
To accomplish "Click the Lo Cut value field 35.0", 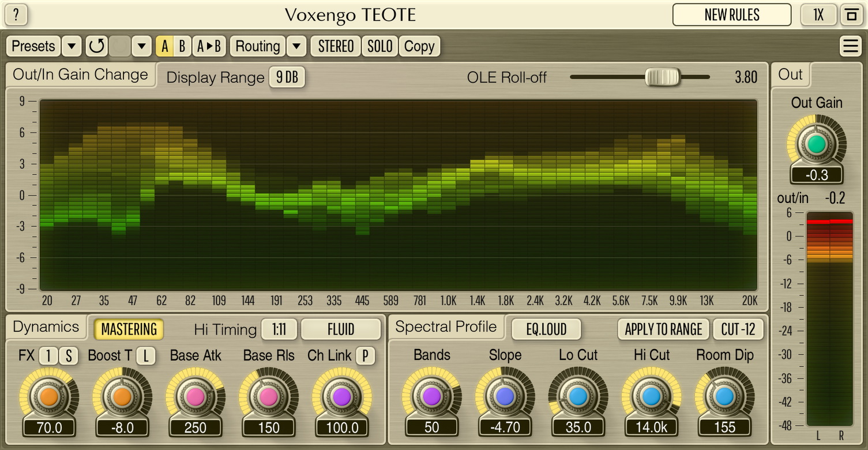I will click(x=578, y=427).
